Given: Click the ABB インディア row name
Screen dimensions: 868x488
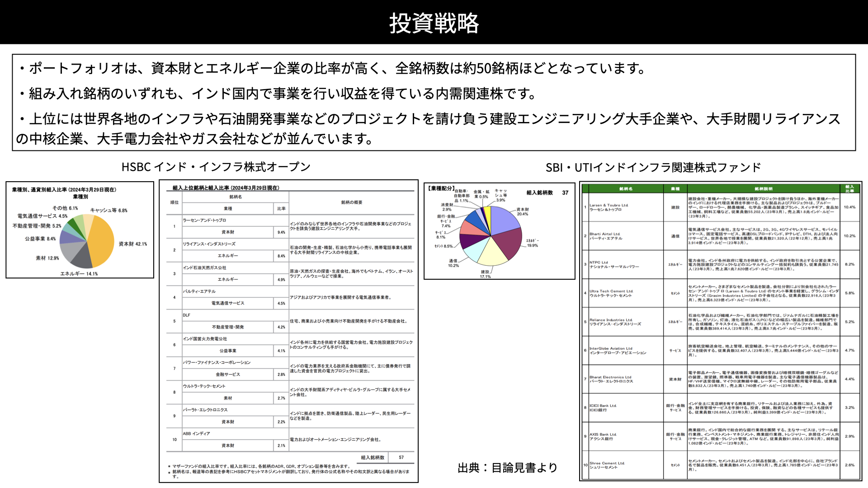Looking at the screenshot, I should click(196, 434).
